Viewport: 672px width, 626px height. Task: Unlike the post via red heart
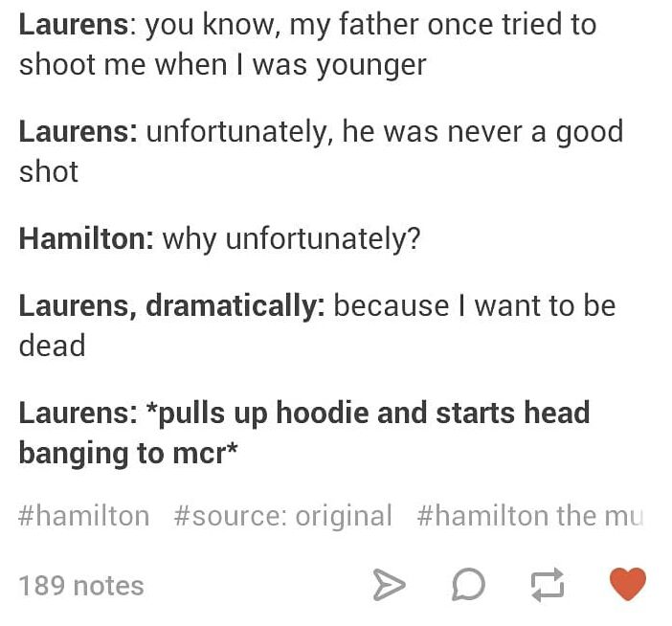click(628, 584)
